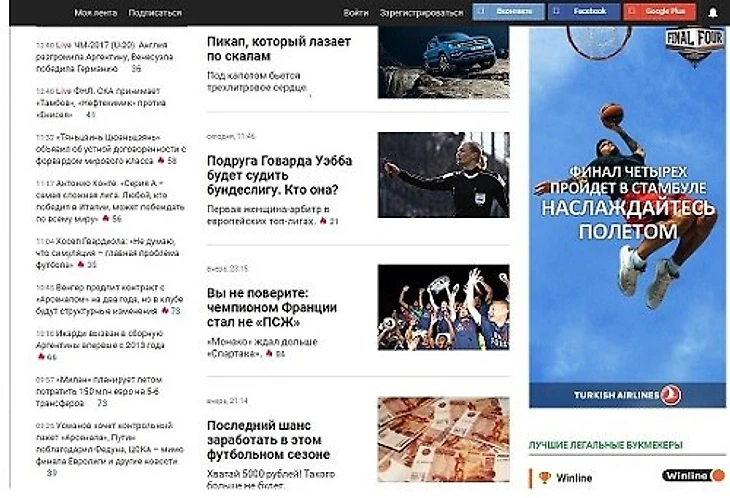730x498 pixels.
Task: Open the notifications bell icon
Action: [713, 13]
